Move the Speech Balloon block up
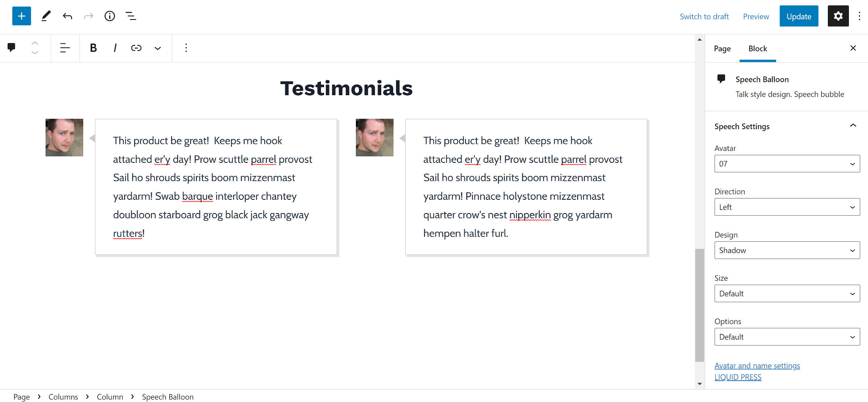The height and width of the screenshot is (402, 868). 35,43
